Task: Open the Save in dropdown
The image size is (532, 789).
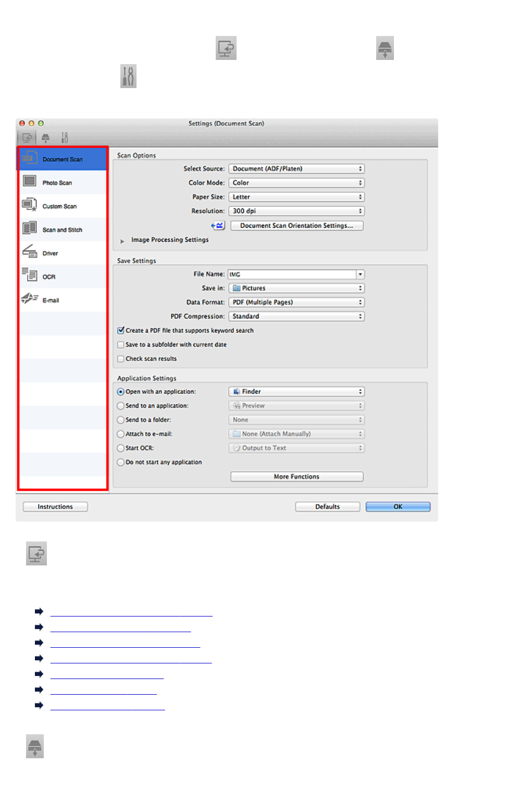Action: [x=296, y=288]
